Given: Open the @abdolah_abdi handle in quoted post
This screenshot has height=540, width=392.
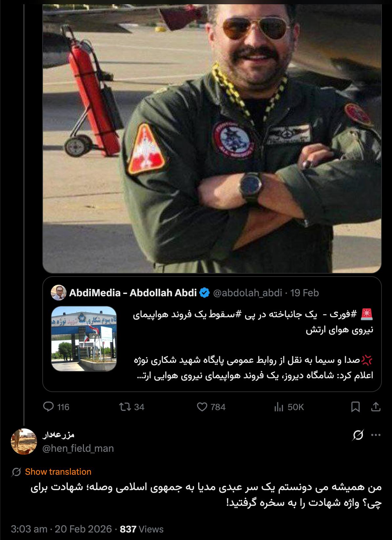Looking at the screenshot, I should pyautogui.click(x=247, y=293).
